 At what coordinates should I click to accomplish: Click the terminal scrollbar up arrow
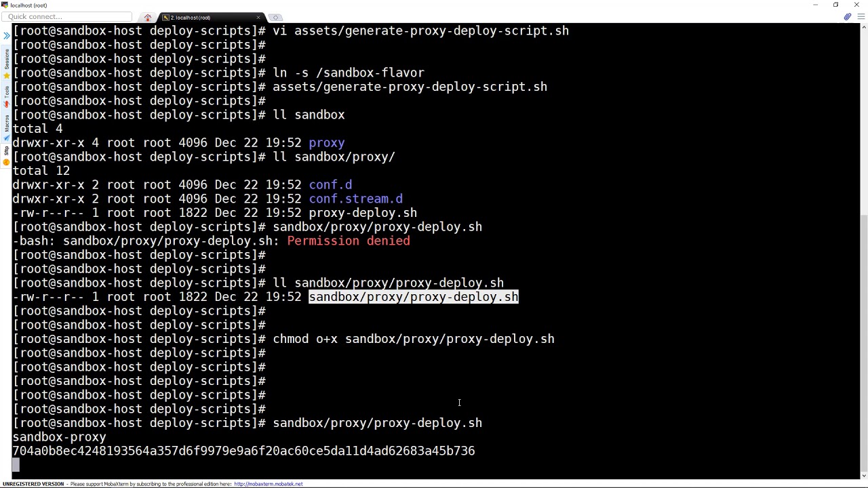[863, 28]
